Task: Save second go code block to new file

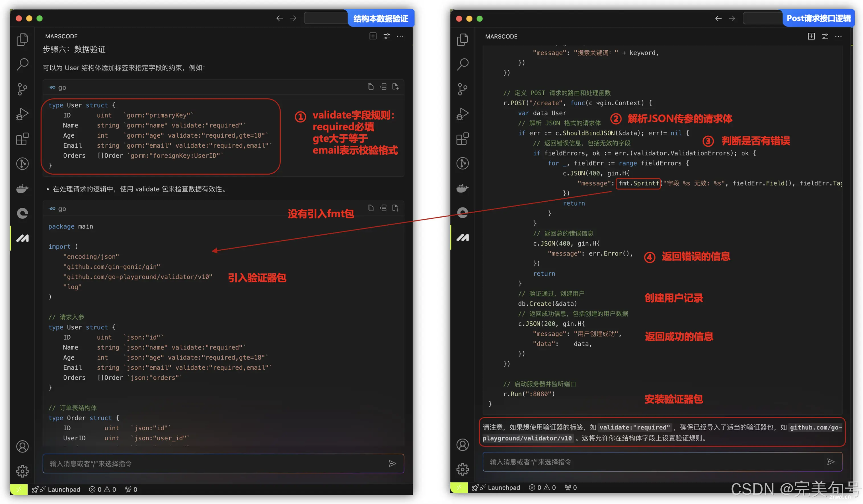Action: coord(396,208)
